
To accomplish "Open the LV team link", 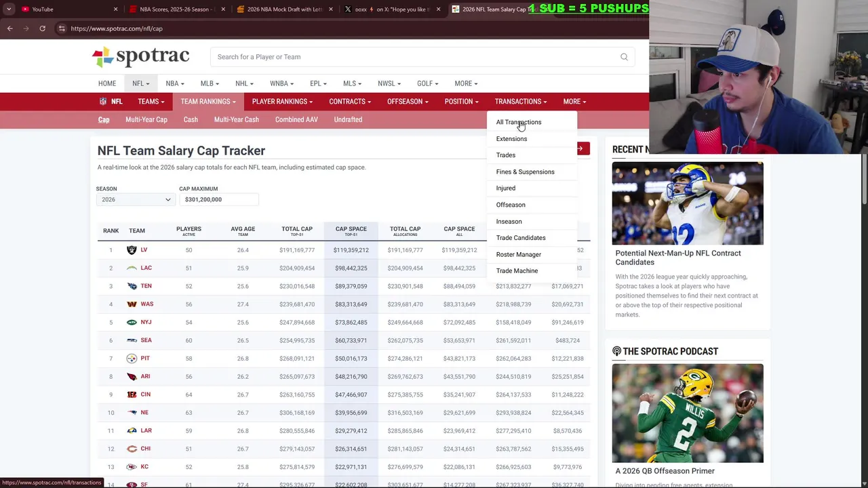I will 144,250.
